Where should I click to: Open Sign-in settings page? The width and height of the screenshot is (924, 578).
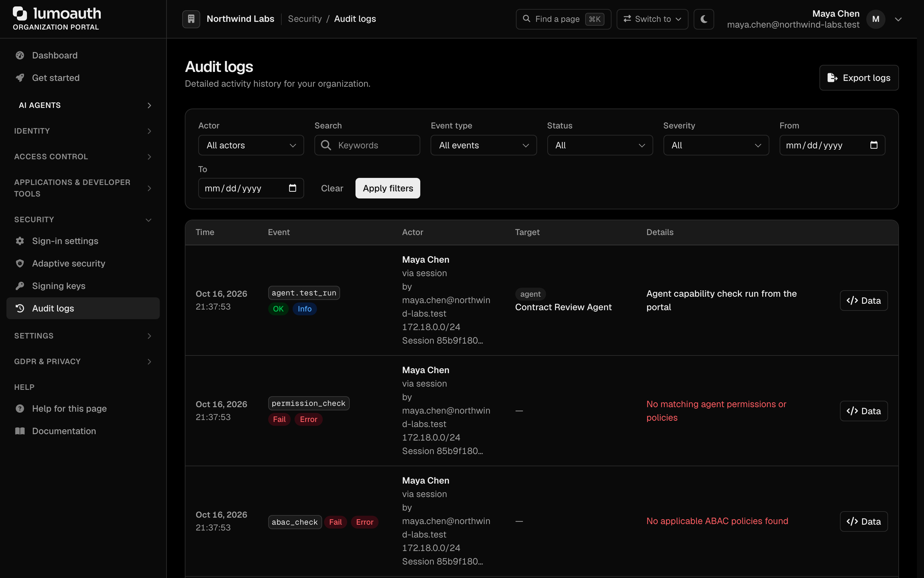click(83, 241)
